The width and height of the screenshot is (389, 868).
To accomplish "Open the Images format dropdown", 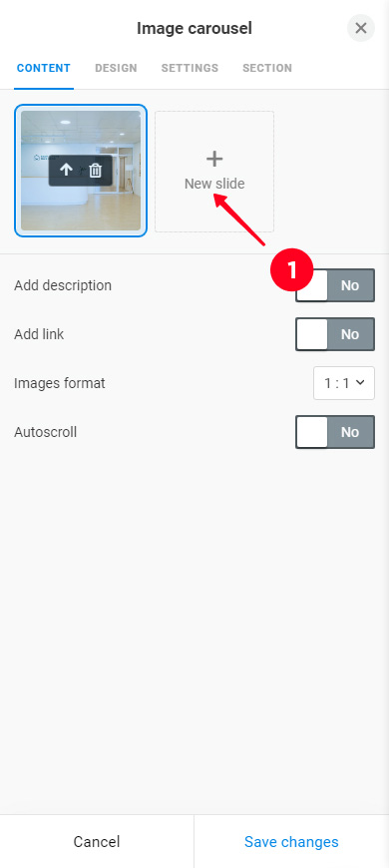I will 344,383.
